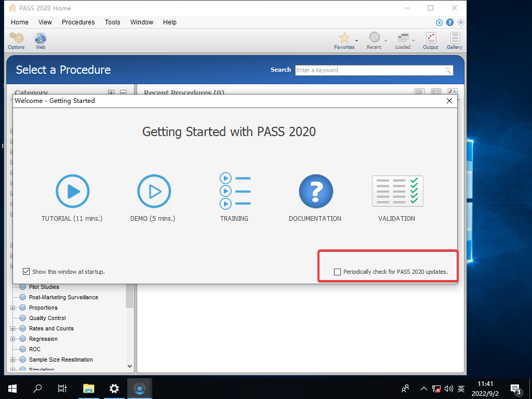Open the Recent clock icon
The width and height of the screenshot is (532, 399).
pyautogui.click(x=374, y=41)
